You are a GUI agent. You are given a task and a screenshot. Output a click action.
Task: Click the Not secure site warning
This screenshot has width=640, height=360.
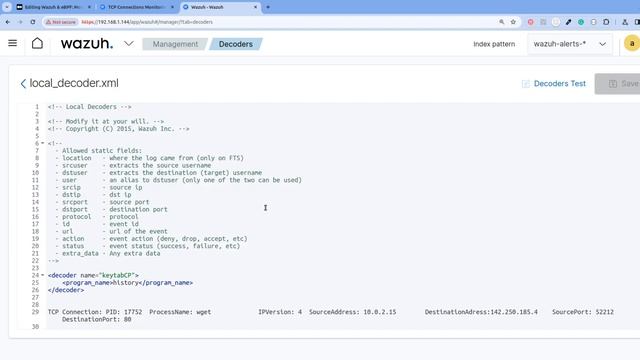point(61,22)
